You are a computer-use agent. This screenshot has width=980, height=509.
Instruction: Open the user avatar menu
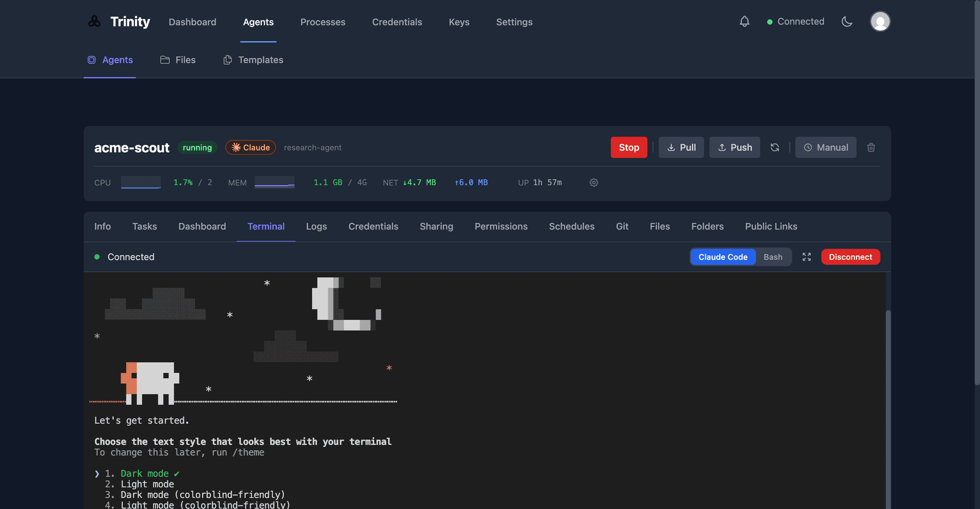point(880,21)
